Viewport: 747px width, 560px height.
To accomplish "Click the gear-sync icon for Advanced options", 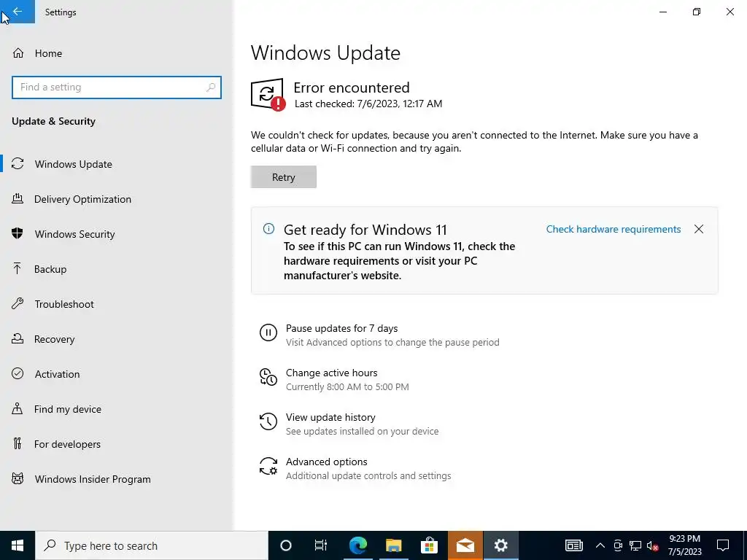I will click(268, 466).
